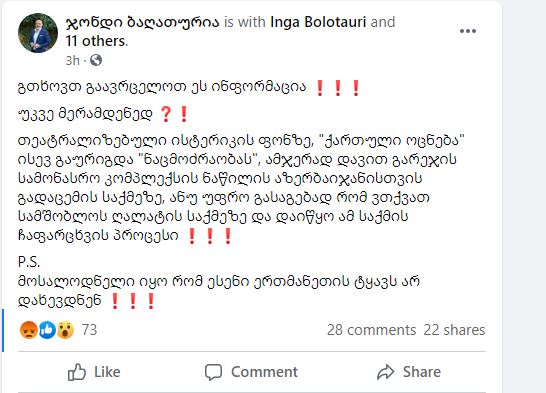The image size is (546, 393).
Task: Click the thumbs-up icon beside Like
Action: [77, 372]
